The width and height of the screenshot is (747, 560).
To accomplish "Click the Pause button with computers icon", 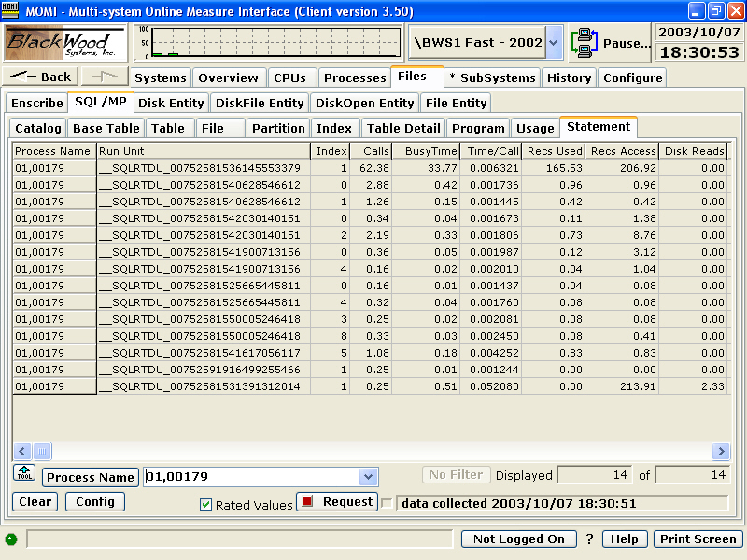I will pyautogui.click(x=612, y=43).
